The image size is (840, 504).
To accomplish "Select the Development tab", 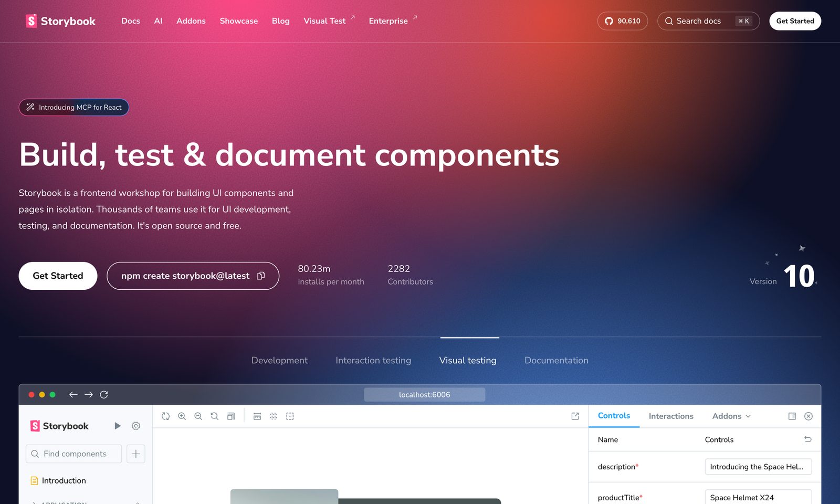I will click(x=279, y=361).
